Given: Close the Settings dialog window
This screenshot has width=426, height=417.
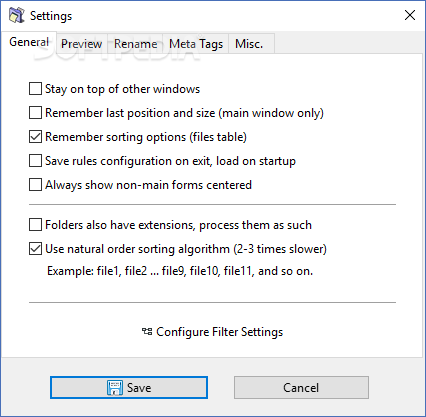Looking at the screenshot, I should coord(410,15).
